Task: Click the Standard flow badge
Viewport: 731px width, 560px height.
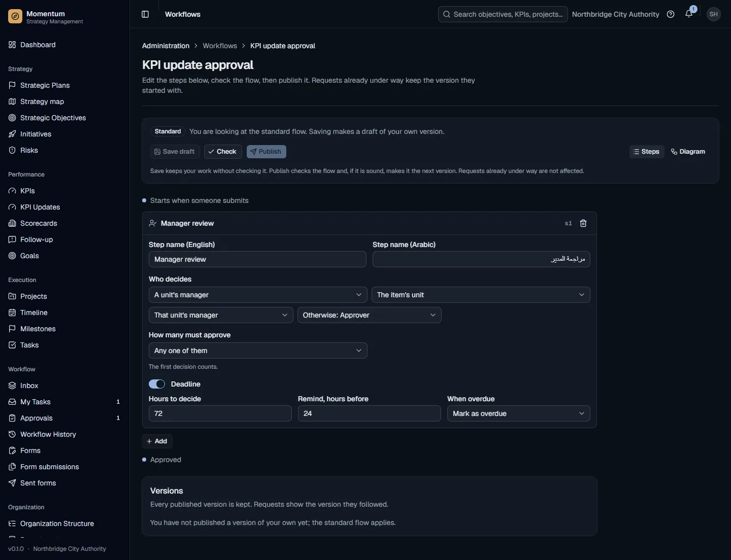Action: [x=168, y=131]
